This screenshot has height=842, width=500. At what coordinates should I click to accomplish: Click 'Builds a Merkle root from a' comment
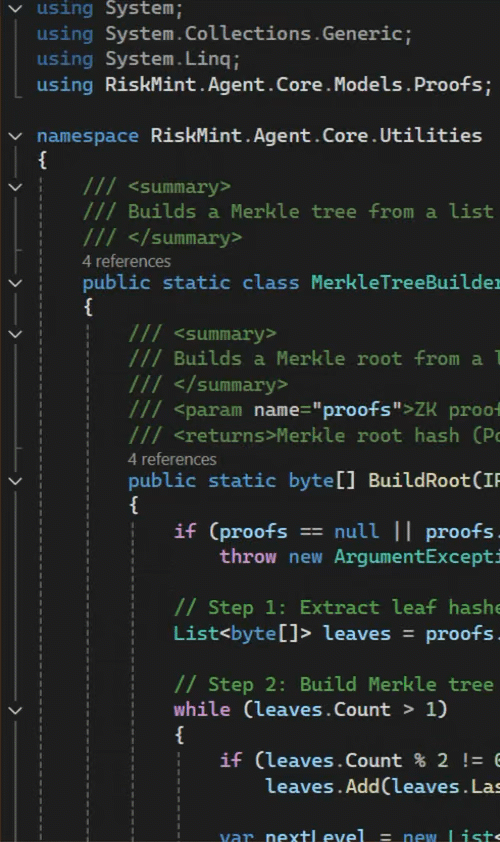coord(328,359)
